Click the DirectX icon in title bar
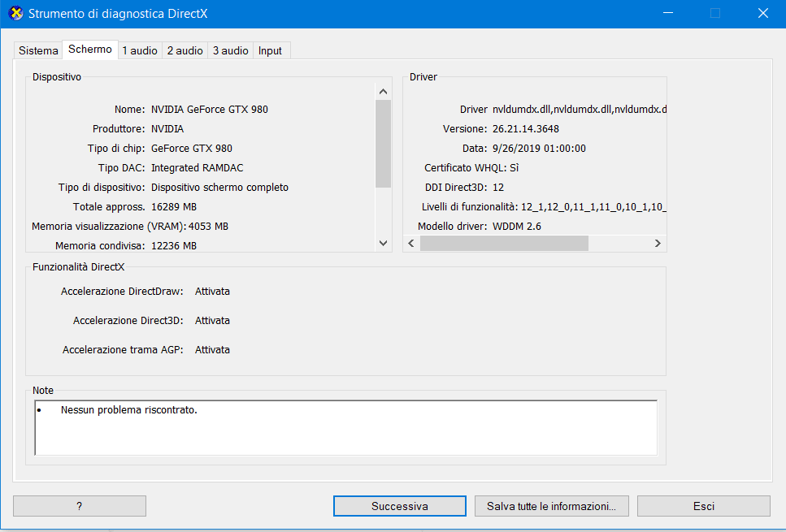Screen dimensions: 786x532 15,14
